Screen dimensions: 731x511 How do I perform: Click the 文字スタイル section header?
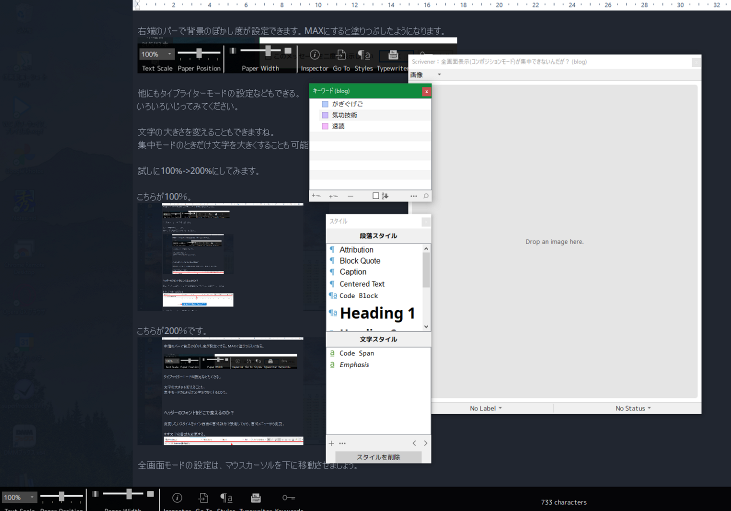pyautogui.click(x=378, y=339)
